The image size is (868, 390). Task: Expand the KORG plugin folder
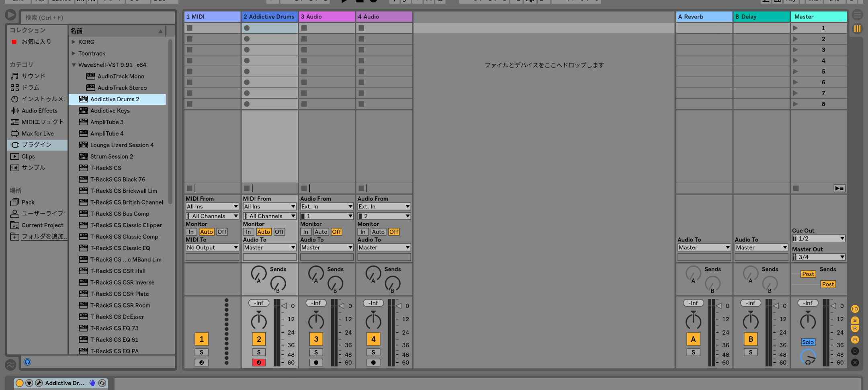pos(74,42)
